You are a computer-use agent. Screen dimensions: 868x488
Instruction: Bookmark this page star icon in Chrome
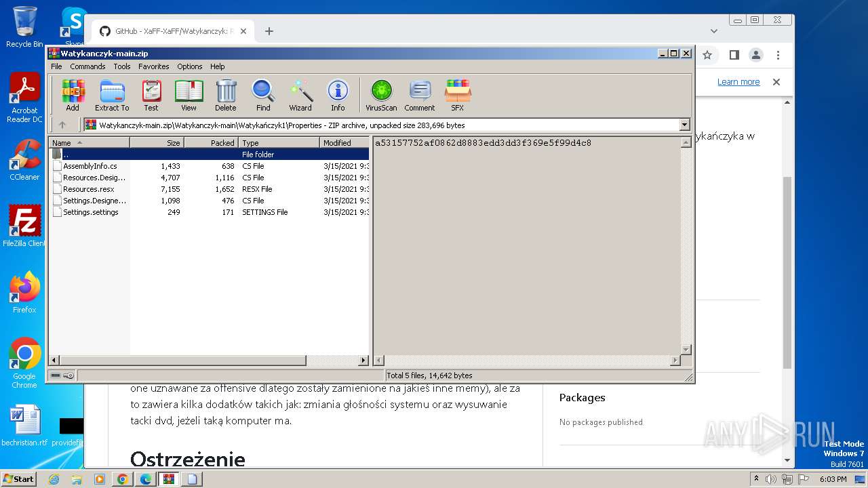[x=707, y=55]
